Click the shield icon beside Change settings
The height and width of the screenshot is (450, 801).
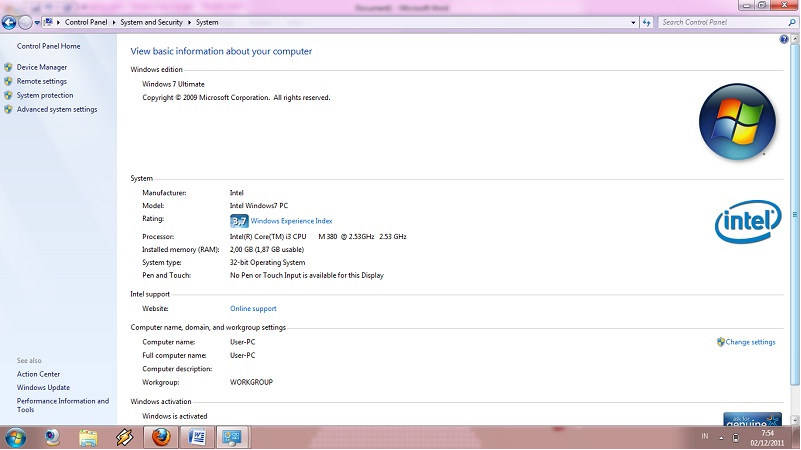pos(721,342)
